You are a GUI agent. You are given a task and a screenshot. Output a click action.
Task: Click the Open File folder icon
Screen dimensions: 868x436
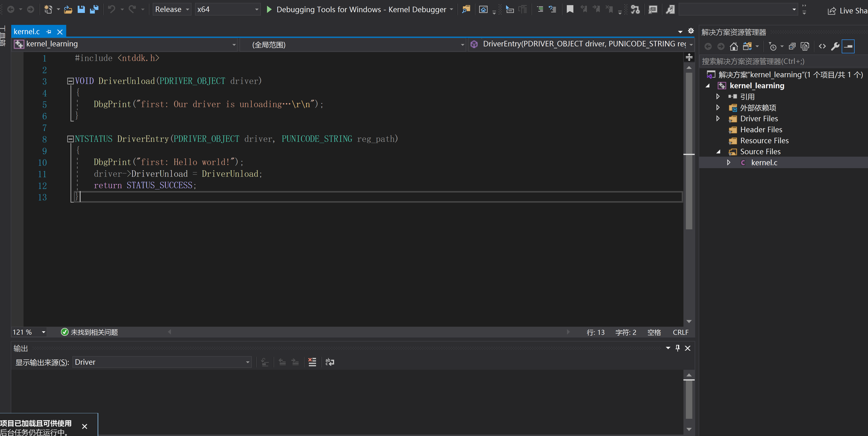(x=68, y=9)
